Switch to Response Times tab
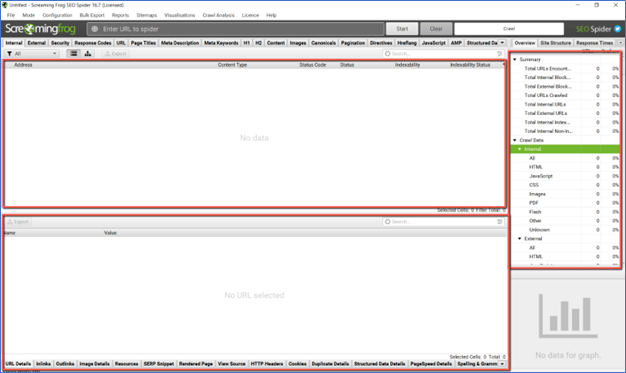Image resolution: width=626 pixels, height=373 pixels. pos(594,43)
